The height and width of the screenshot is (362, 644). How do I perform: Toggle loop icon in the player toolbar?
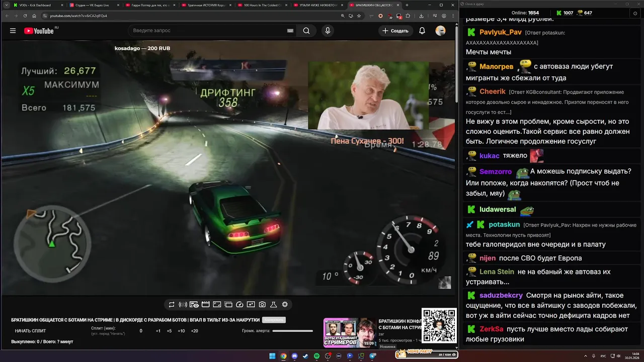click(x=172, y=304)
